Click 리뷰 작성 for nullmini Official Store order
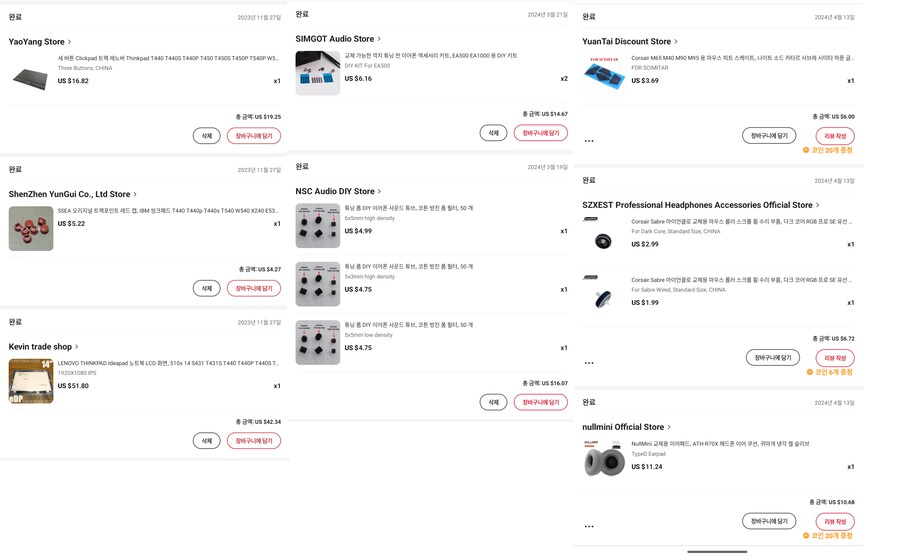 tap(834, 521)
